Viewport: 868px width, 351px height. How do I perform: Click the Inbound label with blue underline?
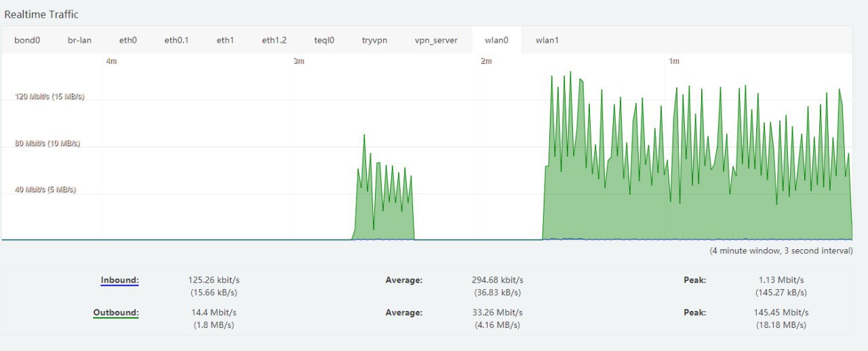[119, 280]
